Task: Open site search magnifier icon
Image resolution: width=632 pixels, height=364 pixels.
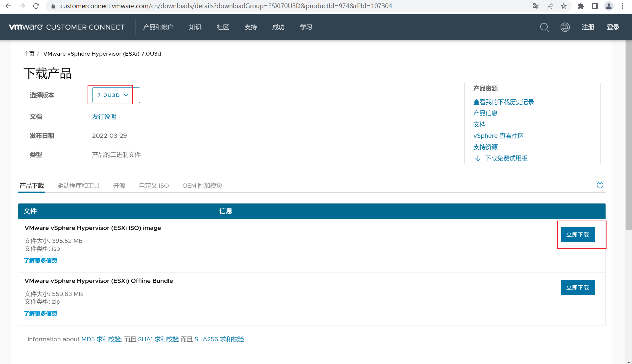Action: point(544,27)
